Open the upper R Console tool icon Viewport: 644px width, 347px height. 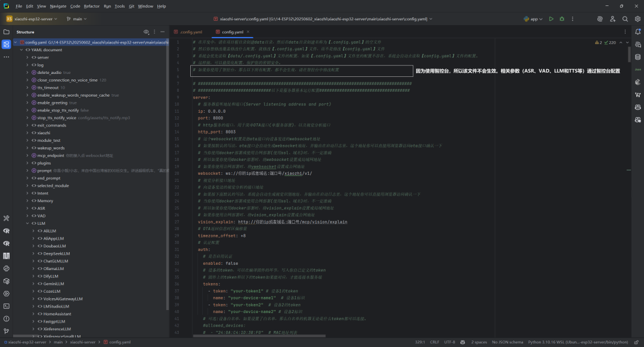pyautogui.click(x=6, y=231)
